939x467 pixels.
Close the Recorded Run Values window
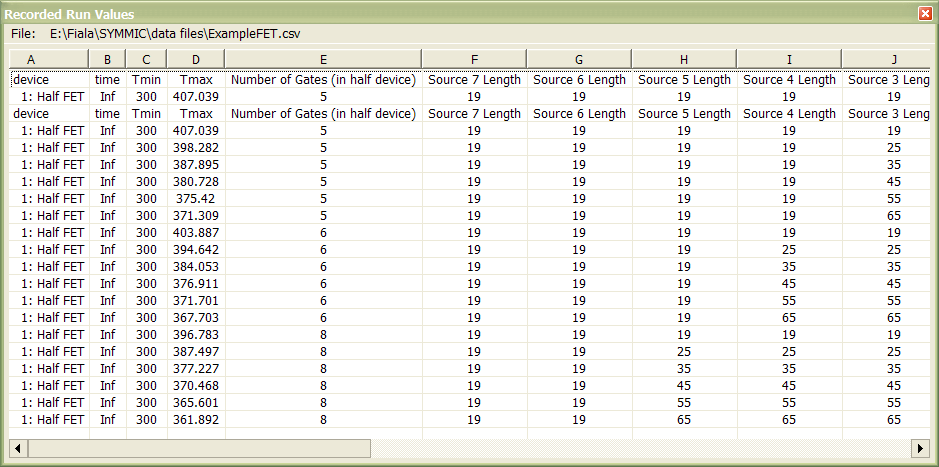[x=925, y=14]
